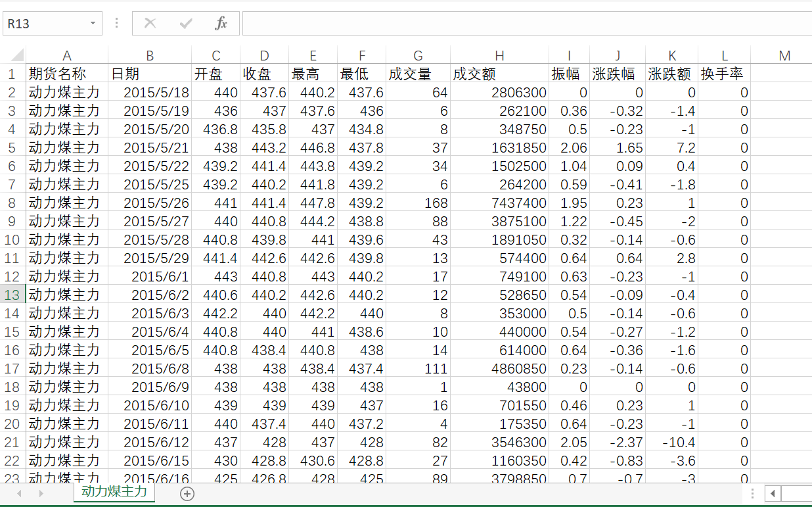
Task: Select column C header
Action: (216, 56)
